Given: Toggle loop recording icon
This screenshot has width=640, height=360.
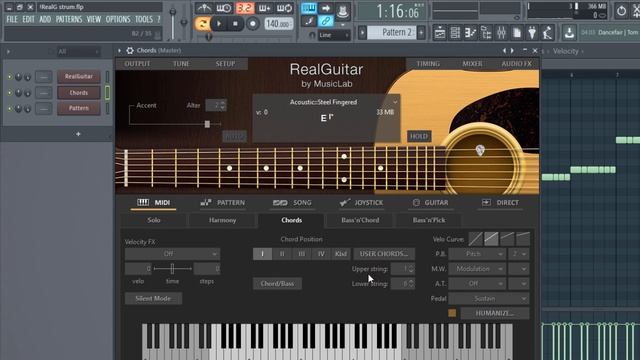Looking at the screenshot, I should click(x=284, y=8).
